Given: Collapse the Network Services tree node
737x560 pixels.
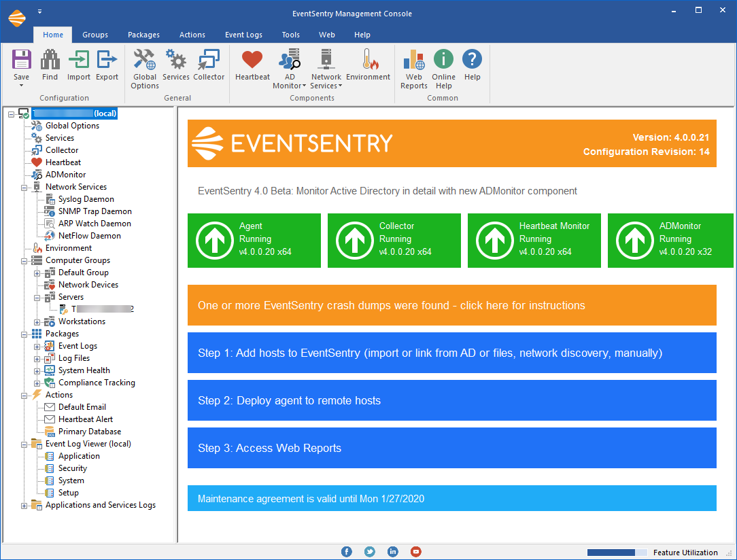Looking at the screenshot, I should pos(24,188).
